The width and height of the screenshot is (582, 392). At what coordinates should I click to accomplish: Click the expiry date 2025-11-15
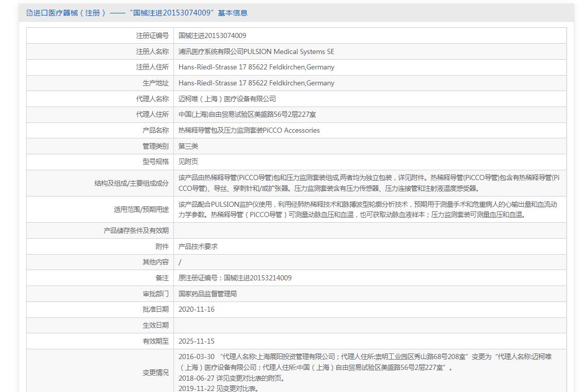pos(196,341)
